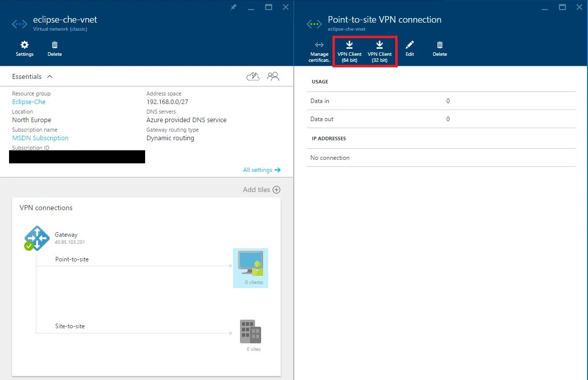Click the Azure provided DNS service value
The width and height of the screenshot is (588, 380).
pos(186,120)
